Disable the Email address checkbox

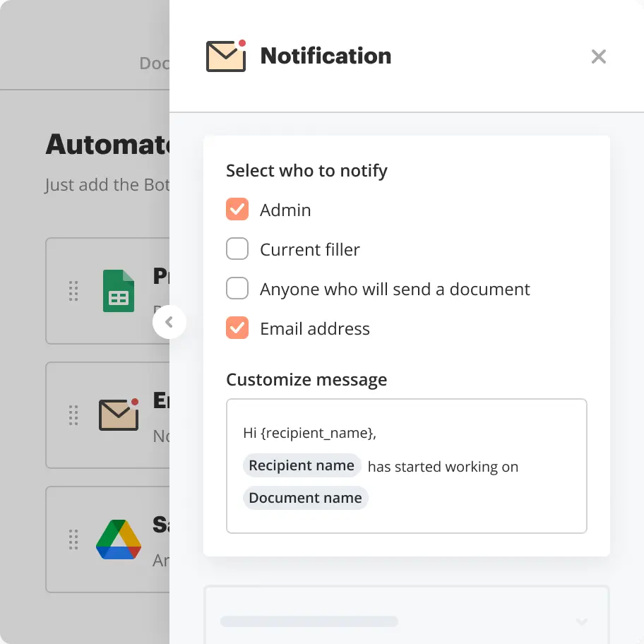pos(237,328)
